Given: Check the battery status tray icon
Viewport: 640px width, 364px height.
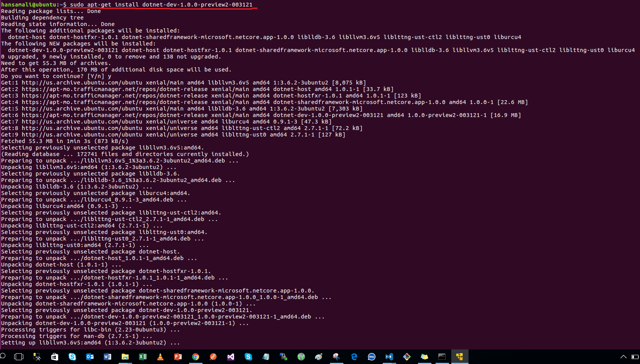Looking at the screenshot, I should tap(635, 357).
